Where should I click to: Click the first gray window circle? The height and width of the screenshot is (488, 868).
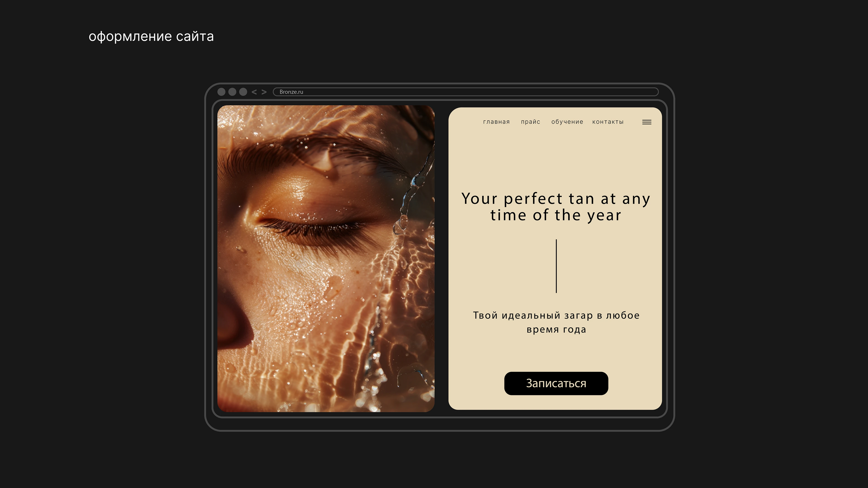[x=221, y=92]
